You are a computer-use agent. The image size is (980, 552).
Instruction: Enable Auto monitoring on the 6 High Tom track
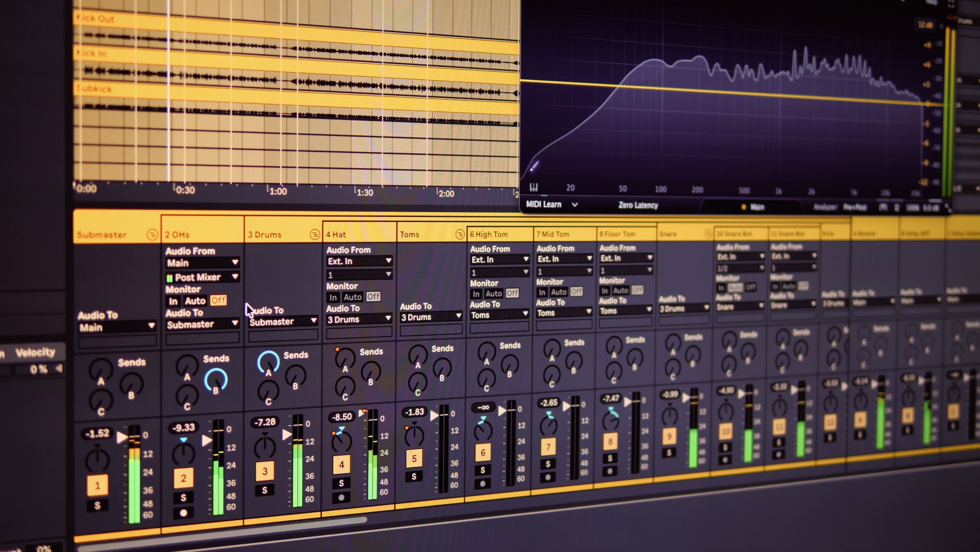tap(493, 293)
